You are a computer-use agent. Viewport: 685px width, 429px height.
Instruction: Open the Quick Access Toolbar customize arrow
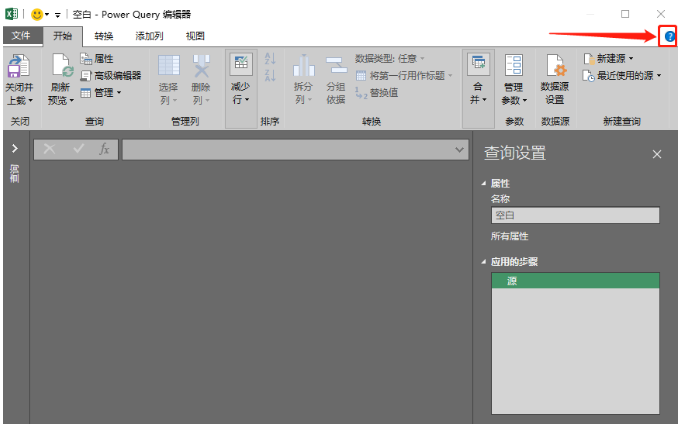[58, 15]
